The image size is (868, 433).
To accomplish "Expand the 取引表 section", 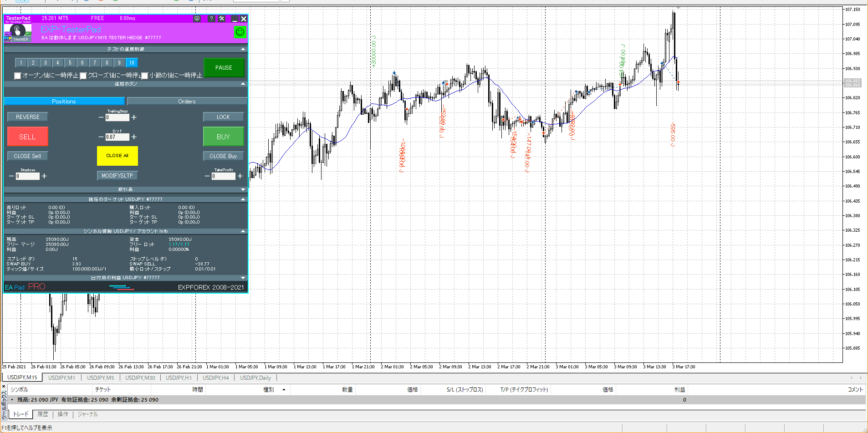I will coord(243,189).
